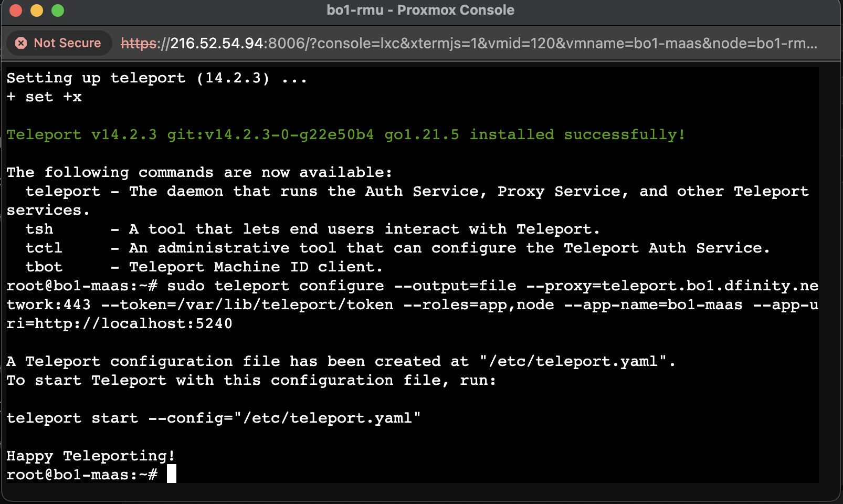Click the struck-through https in the address
This screenshot has height=504, width=843.
(x=139, y=43)
